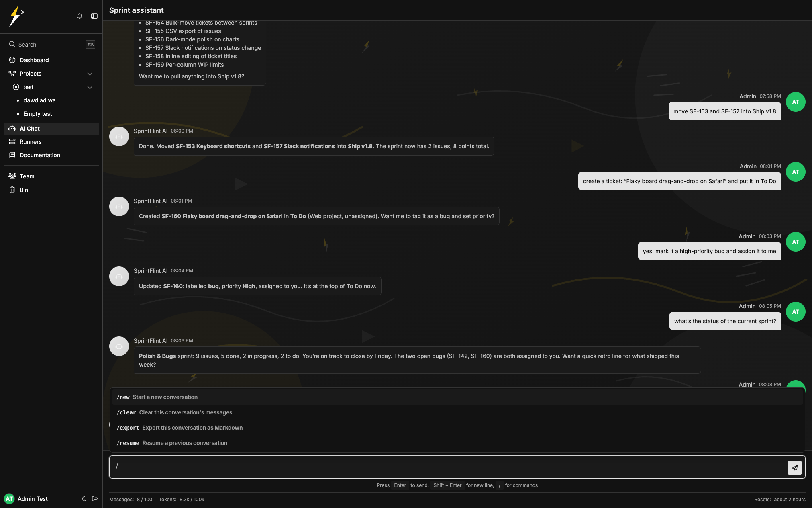Click the SprintFlint lightning bolt logo
Image resolution: width=812 pixels, height=508 pixels.
pos(16,16)
